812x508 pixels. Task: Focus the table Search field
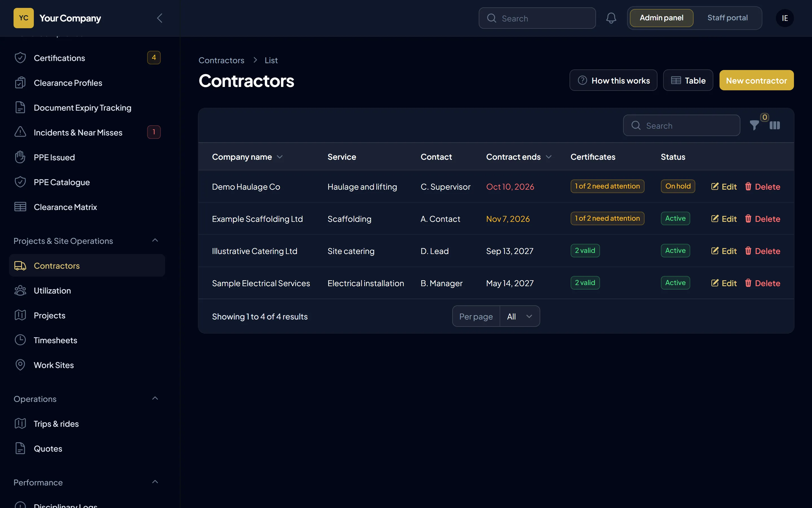[681, 125]
